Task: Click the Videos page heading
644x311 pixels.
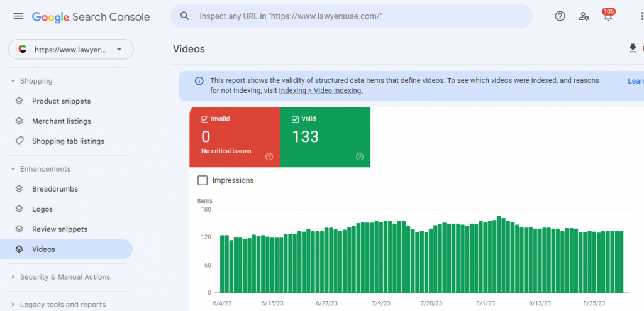Action: click(189, 49)
